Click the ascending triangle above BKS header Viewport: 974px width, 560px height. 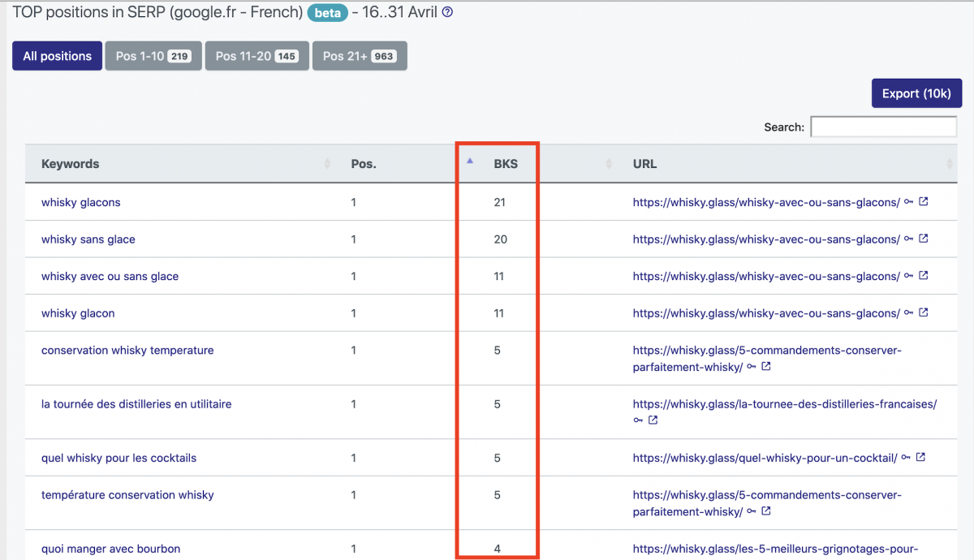(x=469, y=161)
